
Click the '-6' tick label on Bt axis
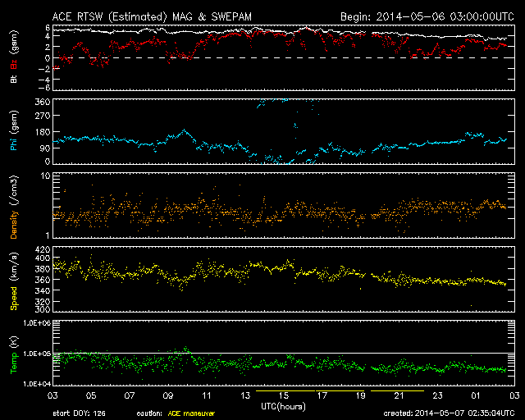point(46,88)
